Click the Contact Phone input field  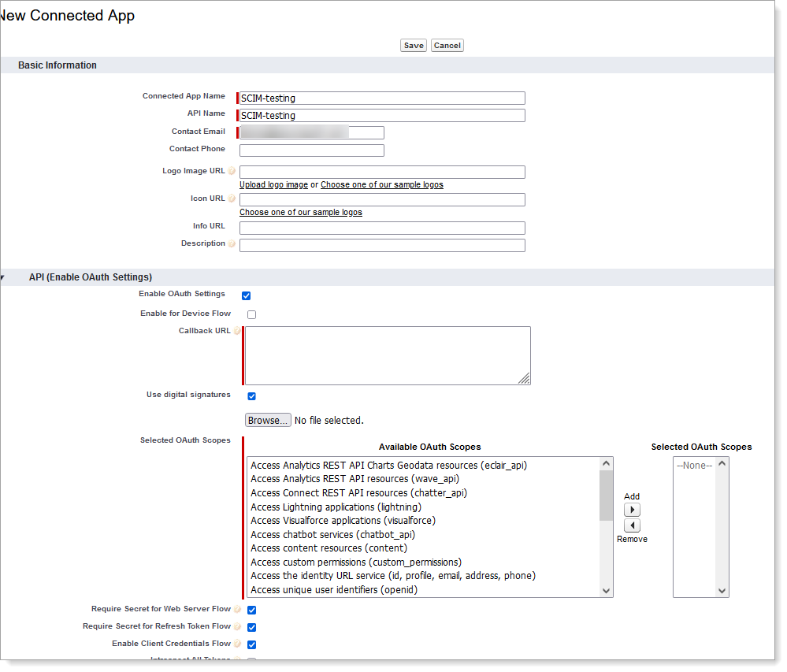click(x=311, y=150)
